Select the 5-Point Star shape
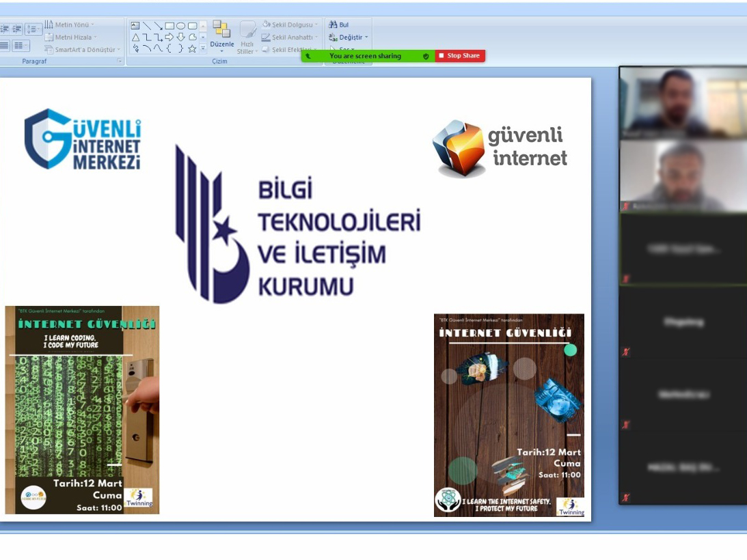The height and width of the screenshot is (560, 747). [x=193, y=48]
